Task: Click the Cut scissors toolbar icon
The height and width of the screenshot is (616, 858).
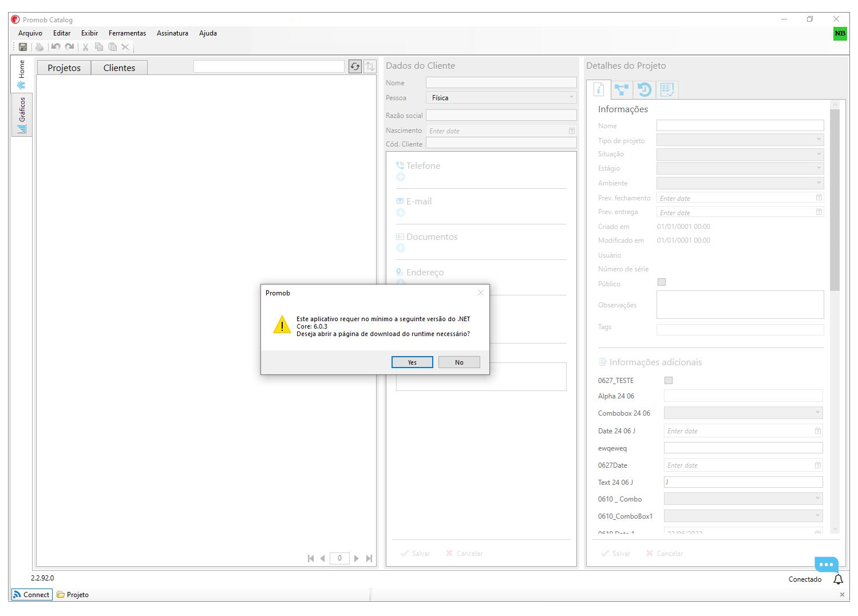Action: point(85,47)
